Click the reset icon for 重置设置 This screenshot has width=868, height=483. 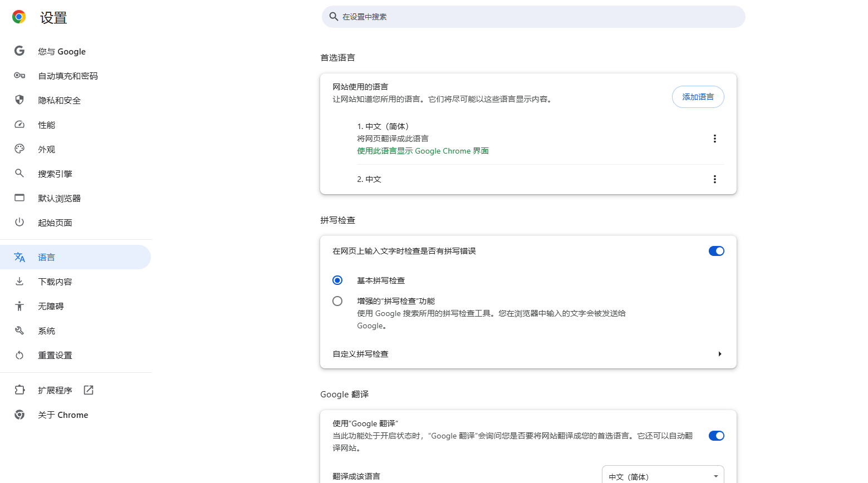click(x=19, y=355)
